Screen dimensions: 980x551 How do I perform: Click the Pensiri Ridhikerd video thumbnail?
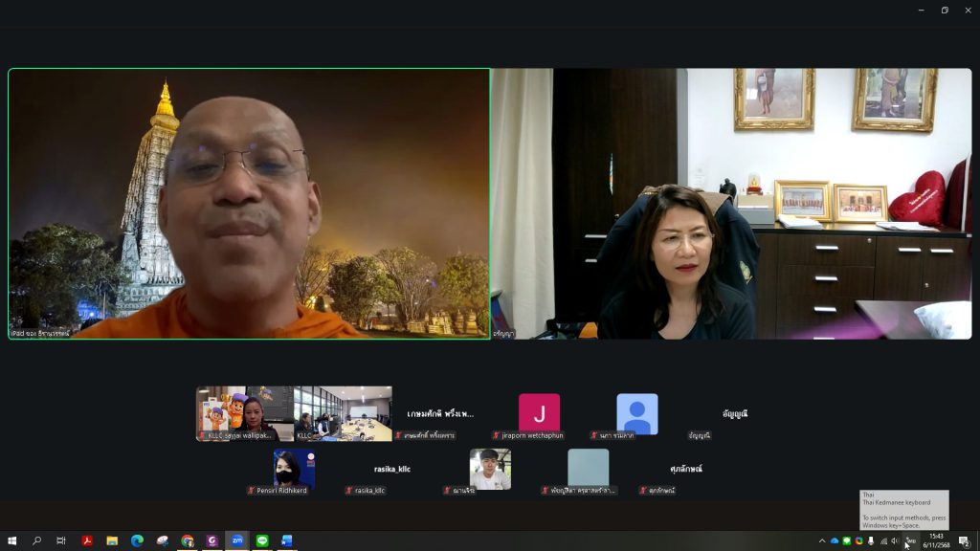[x=294, y=470]
